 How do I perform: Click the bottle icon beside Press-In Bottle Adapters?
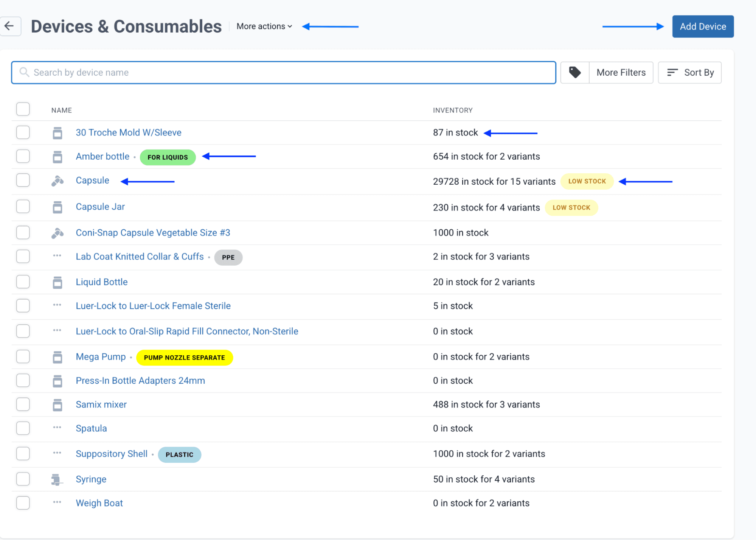point(57,381)
